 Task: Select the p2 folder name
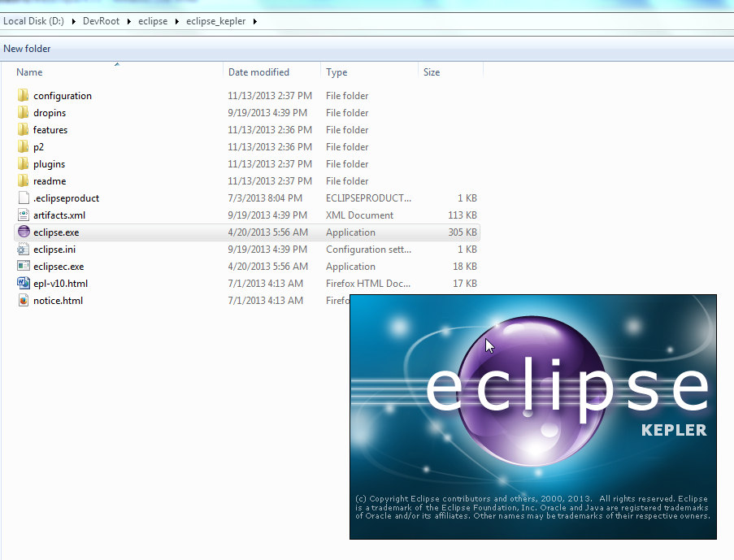tap(38, 147)
